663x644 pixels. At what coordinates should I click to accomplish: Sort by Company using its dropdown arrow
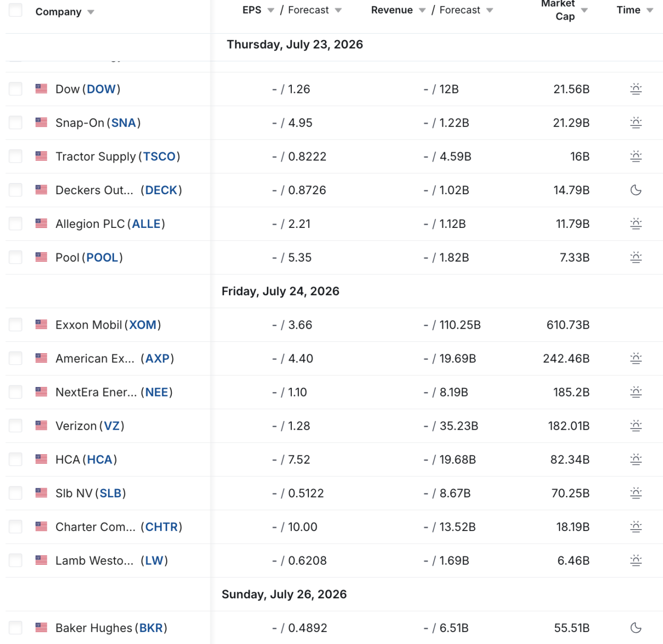(90, 12)
